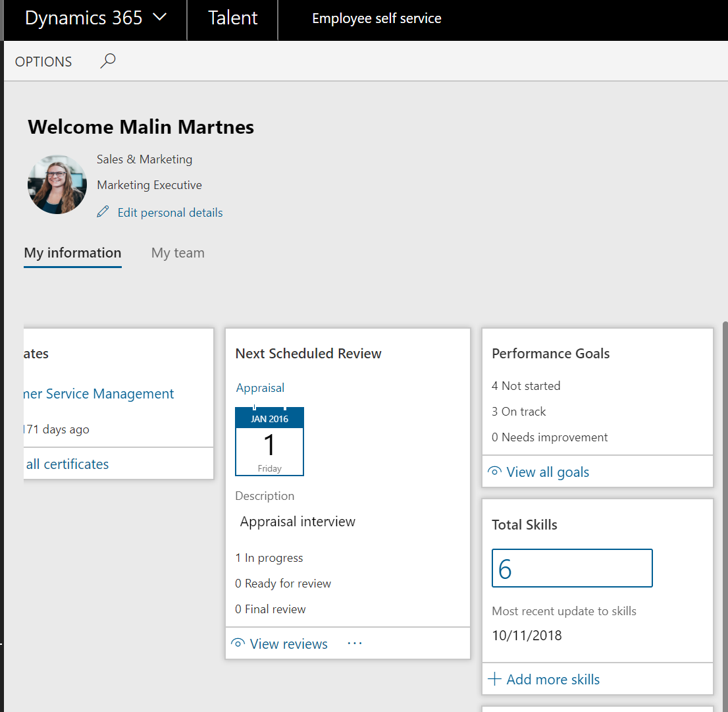The height and width of the screenshot is (712, 728).
Task: Click the Appraisal link
Action: [261, 388]
